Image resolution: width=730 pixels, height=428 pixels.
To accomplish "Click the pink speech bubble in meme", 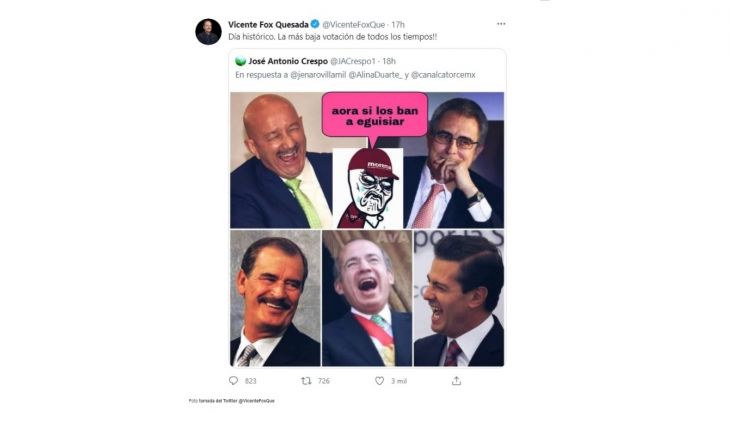I will (374, 114).
